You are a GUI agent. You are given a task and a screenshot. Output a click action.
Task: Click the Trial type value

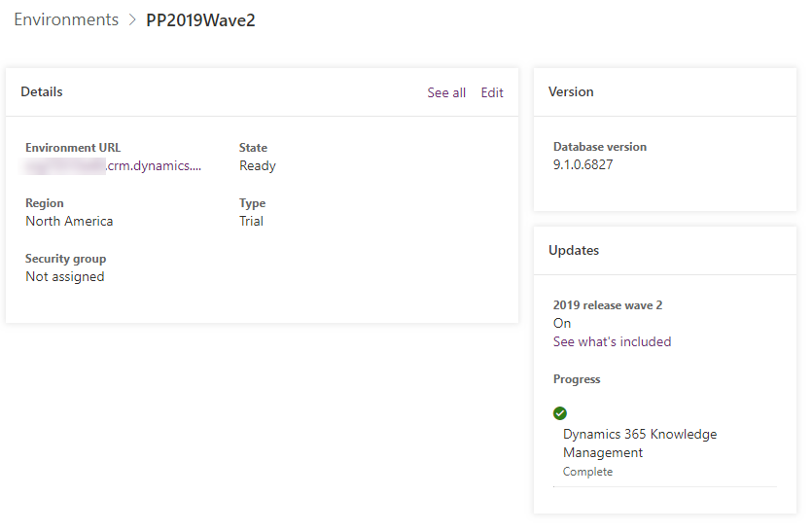(251, 221)
